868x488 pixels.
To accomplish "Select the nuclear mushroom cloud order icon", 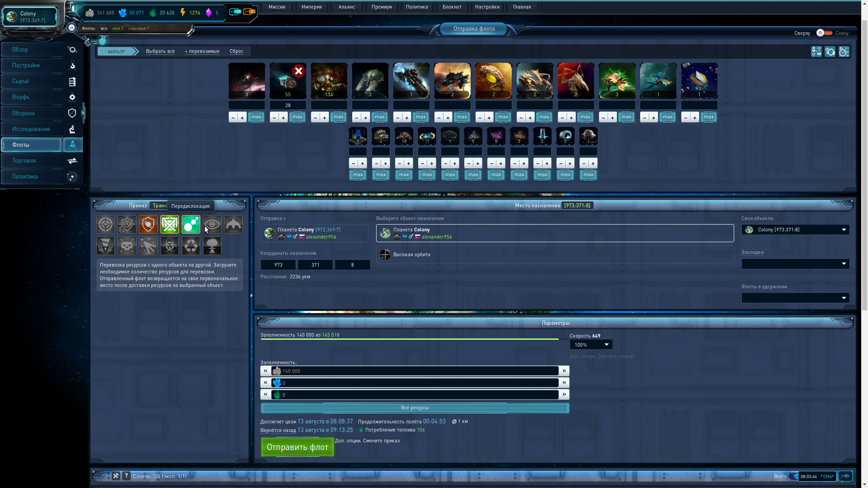I will 212,246.
